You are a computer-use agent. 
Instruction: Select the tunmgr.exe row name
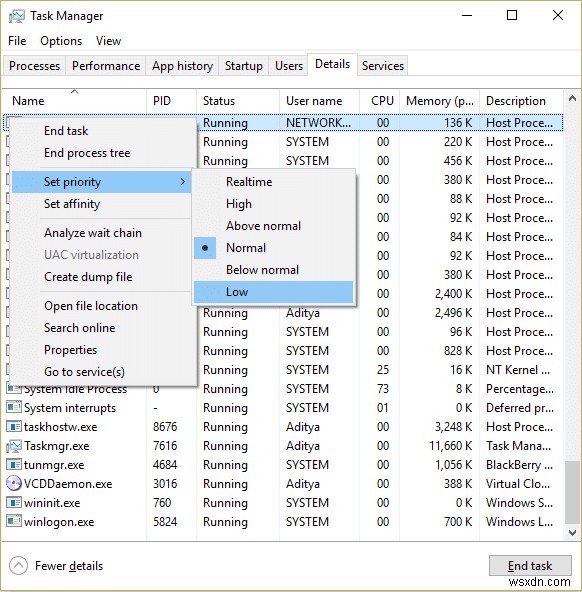click(54, 465)
